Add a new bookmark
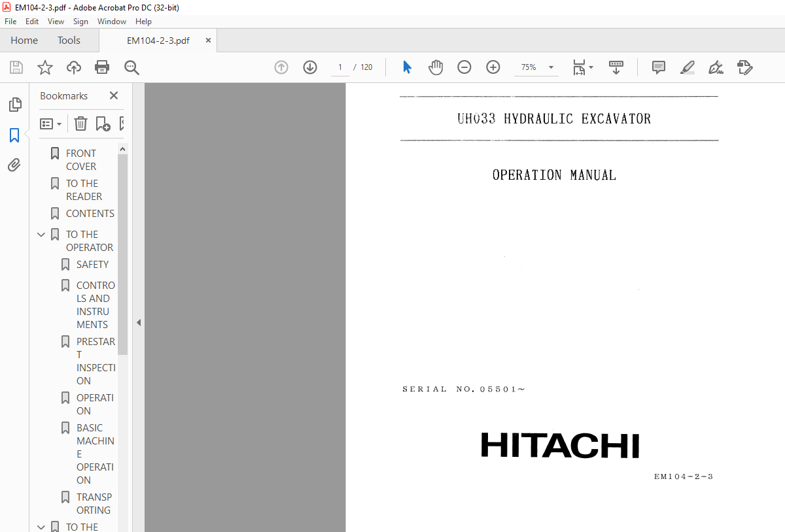The width and height of the screenshot is (785, 532). click(103, 124)
